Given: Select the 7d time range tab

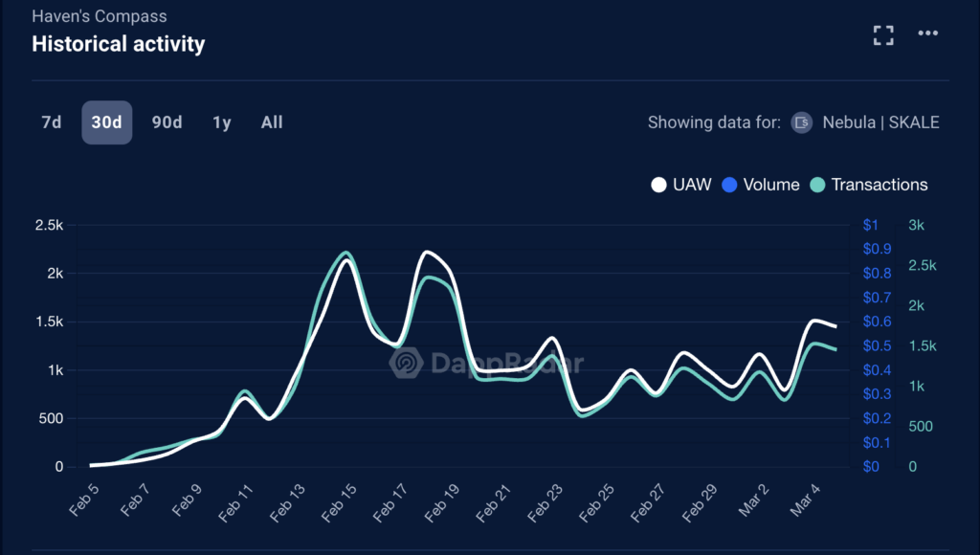Looking at the screenshot, I should (52, 122).
